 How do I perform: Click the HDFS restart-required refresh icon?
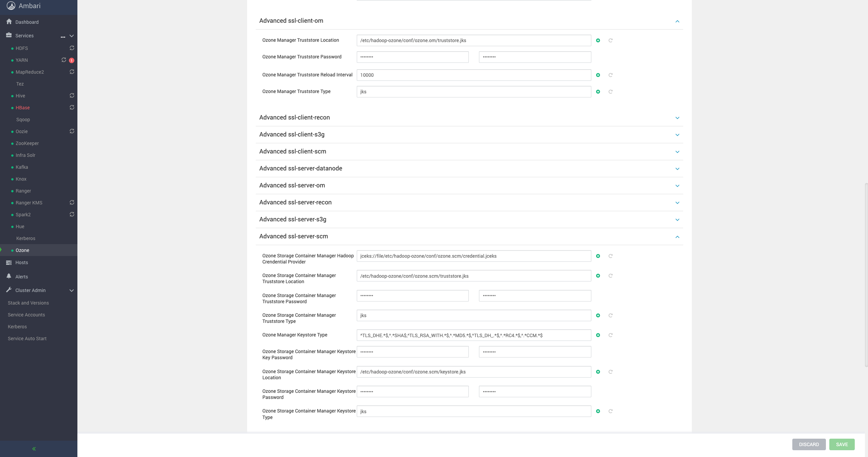(72, 48)
